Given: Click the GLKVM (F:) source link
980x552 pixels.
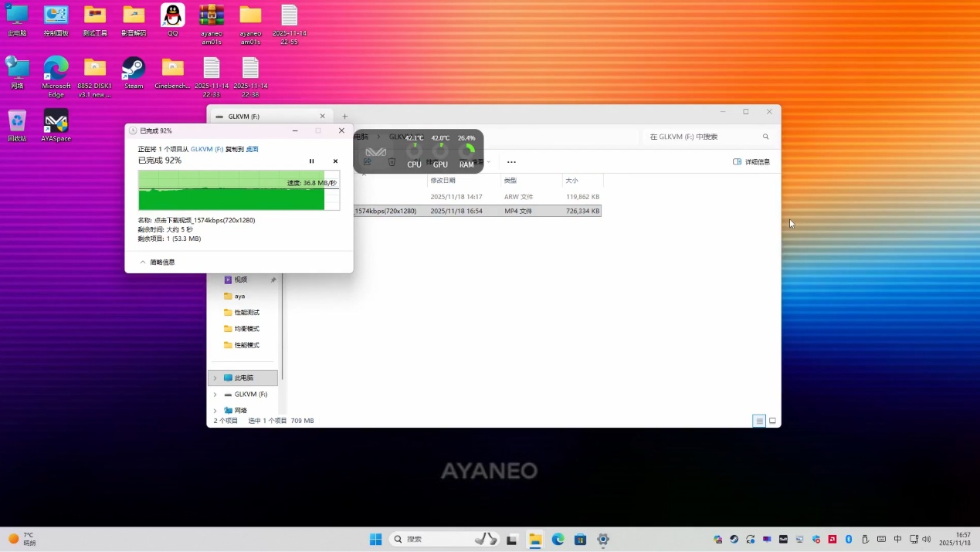Looking at the screenshot, I should point(206,149).
